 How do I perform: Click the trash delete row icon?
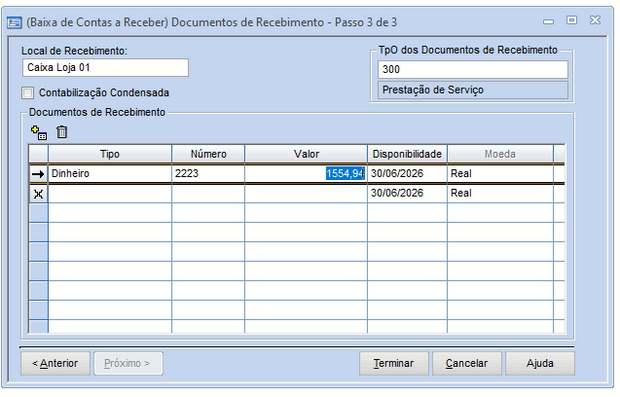62,132
